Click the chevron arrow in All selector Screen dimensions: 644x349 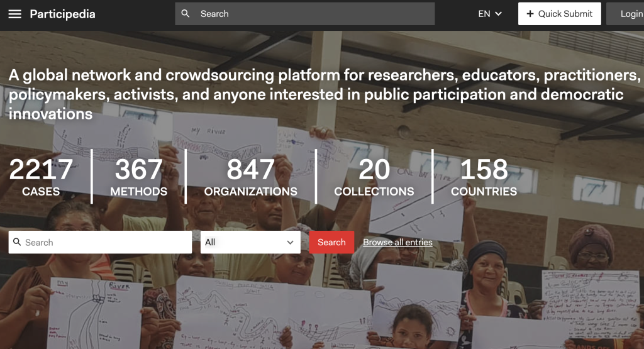pos(290,242)
